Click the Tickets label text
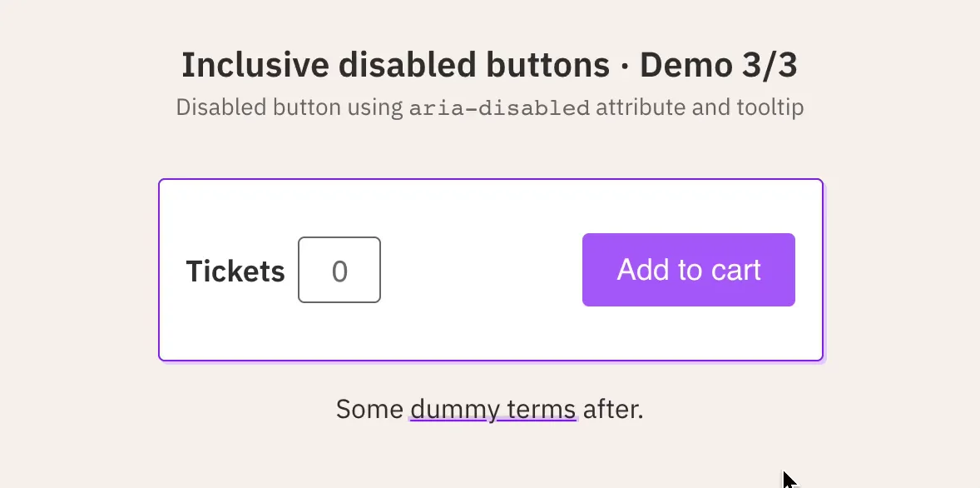 tap(235, 271)
